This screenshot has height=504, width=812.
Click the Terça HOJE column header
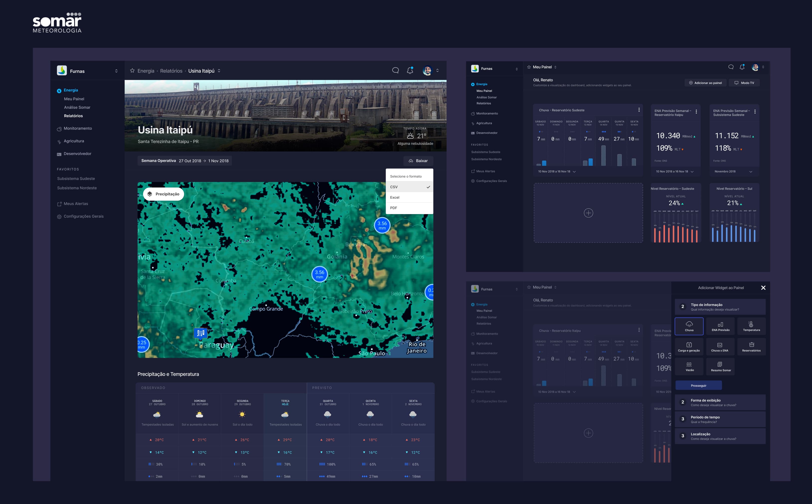coord(285,403)
